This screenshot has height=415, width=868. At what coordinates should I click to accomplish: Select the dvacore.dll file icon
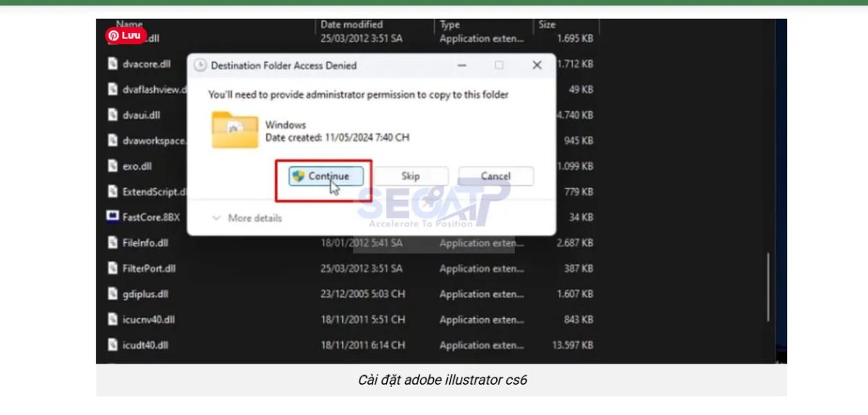(112, 64)
